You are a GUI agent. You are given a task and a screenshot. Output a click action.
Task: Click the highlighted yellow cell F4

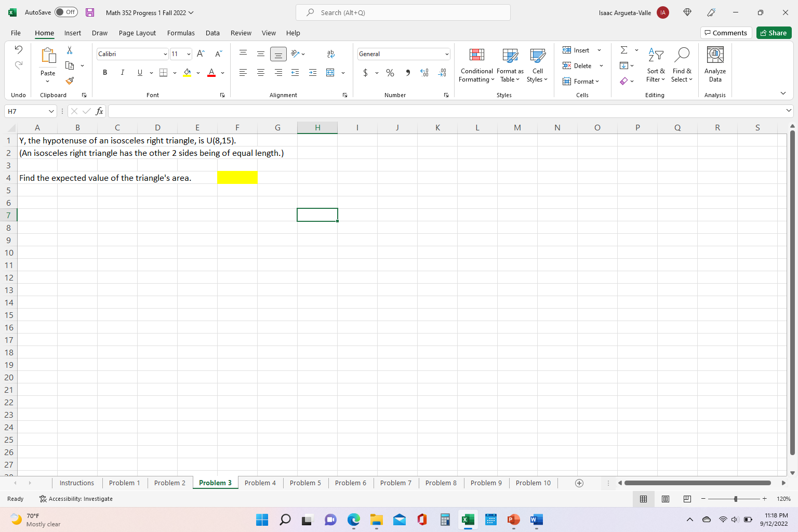[237, 177]
